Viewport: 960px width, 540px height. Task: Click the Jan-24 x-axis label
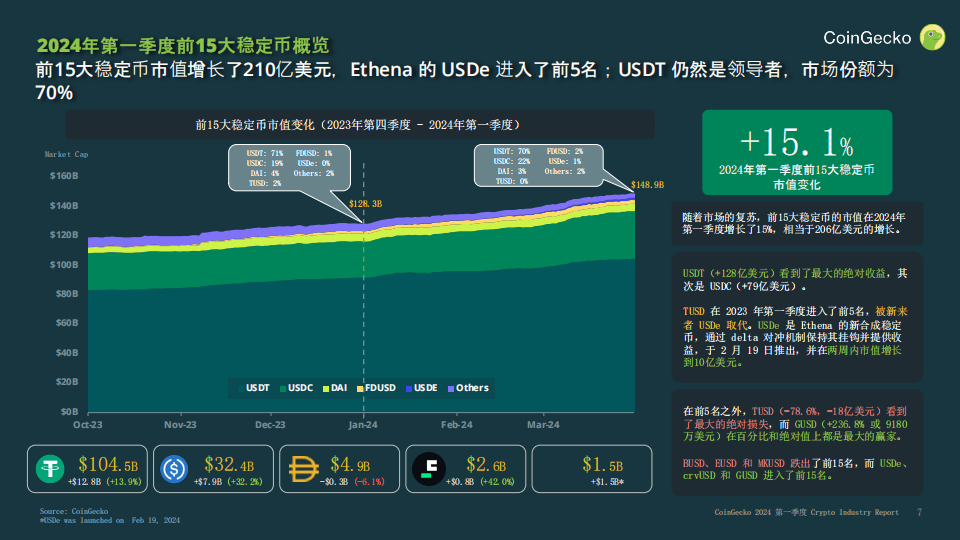363,425
